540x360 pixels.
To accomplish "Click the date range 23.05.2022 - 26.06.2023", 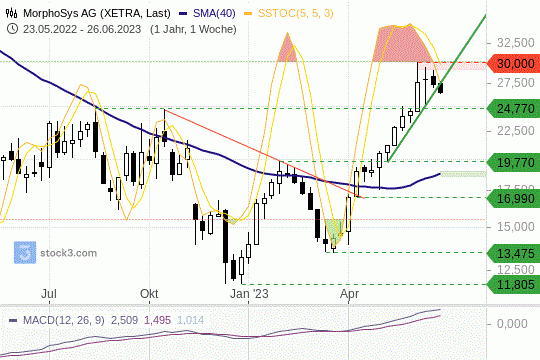I will click(x=82, y=29).
